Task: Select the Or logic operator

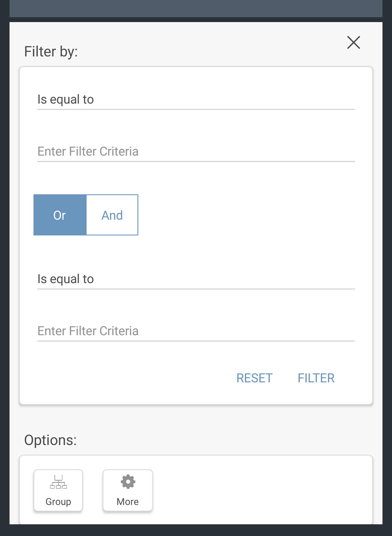Action: 60,215
